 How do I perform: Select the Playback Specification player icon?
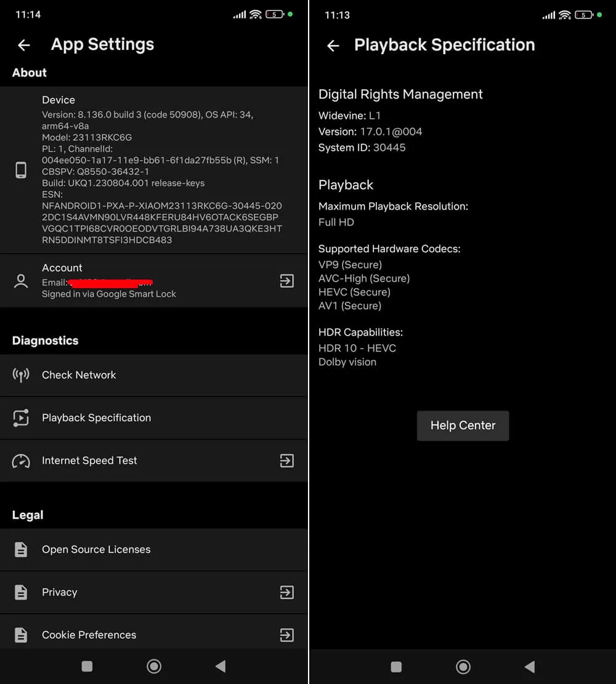pos(20,417)
